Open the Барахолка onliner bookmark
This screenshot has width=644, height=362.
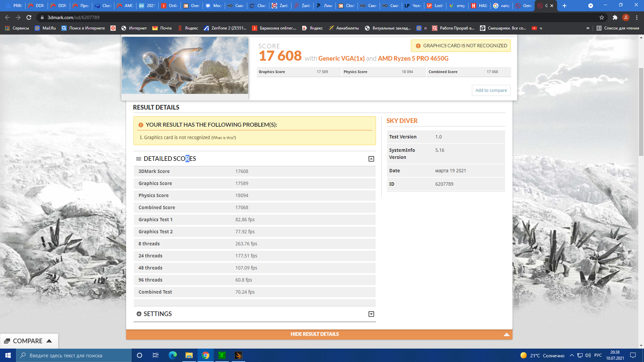[x=274, y=28]
